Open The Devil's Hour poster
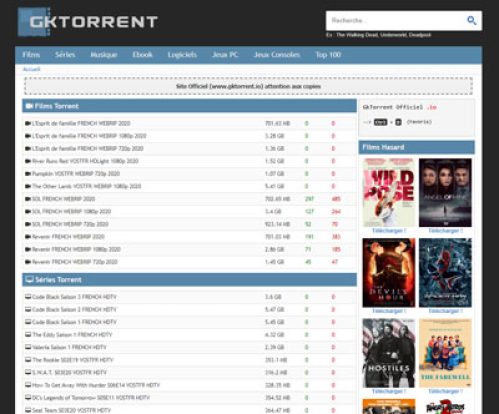499x414 pixels. click(389, 273)
